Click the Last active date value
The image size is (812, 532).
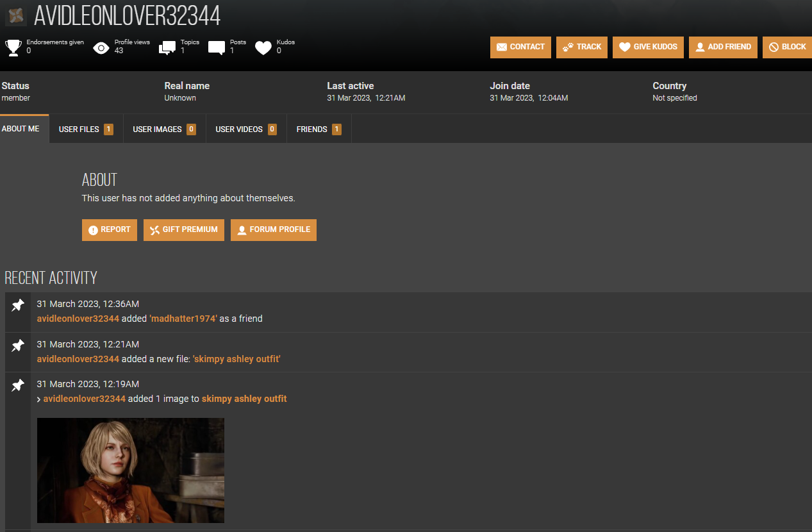[x=366, y=98]
